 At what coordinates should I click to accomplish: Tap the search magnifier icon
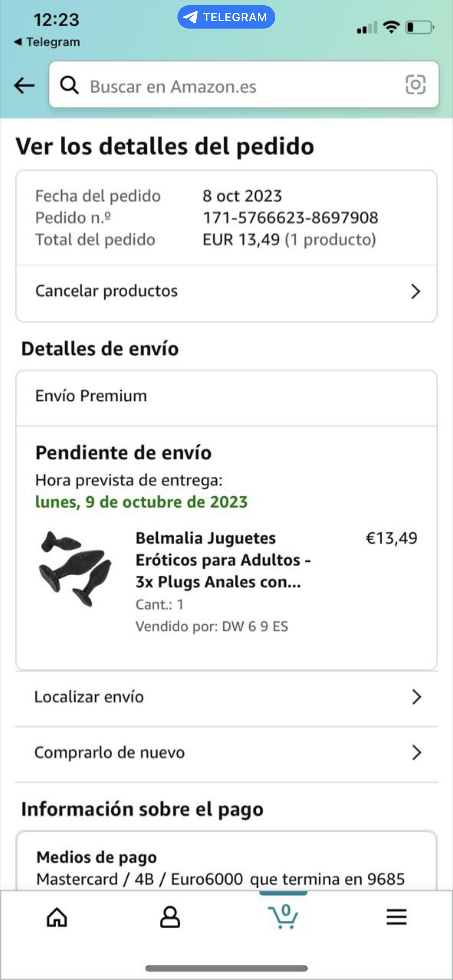(x=69, y=85)
